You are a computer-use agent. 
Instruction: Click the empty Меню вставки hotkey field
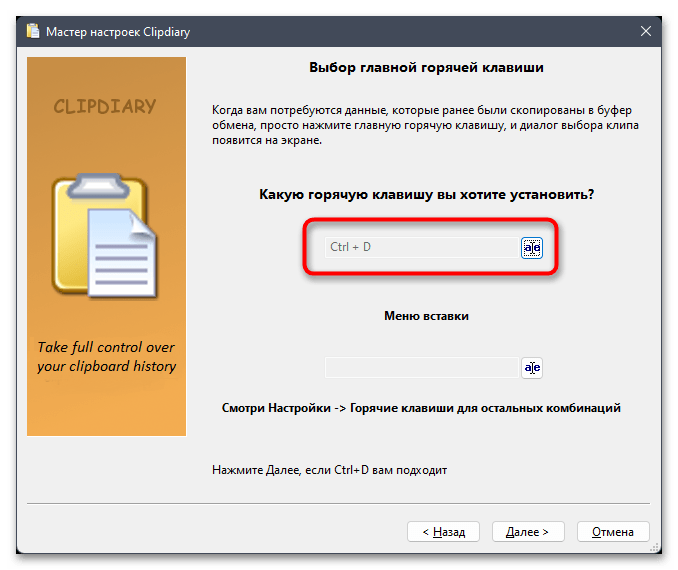pyautogui.click(x=421, y=368)
